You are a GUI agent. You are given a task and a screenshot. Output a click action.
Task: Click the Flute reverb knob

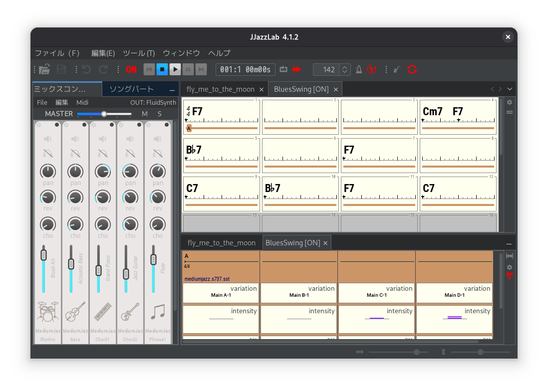click(x=158, y=197)
